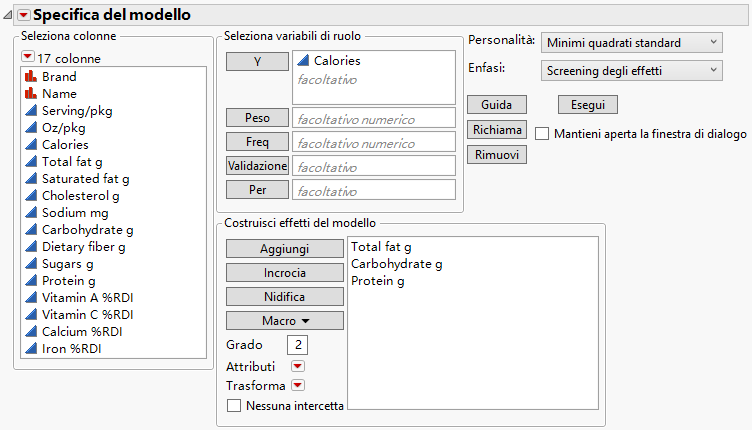Click the Grado number field
This screenshot has width=752, height=430.
297,345
